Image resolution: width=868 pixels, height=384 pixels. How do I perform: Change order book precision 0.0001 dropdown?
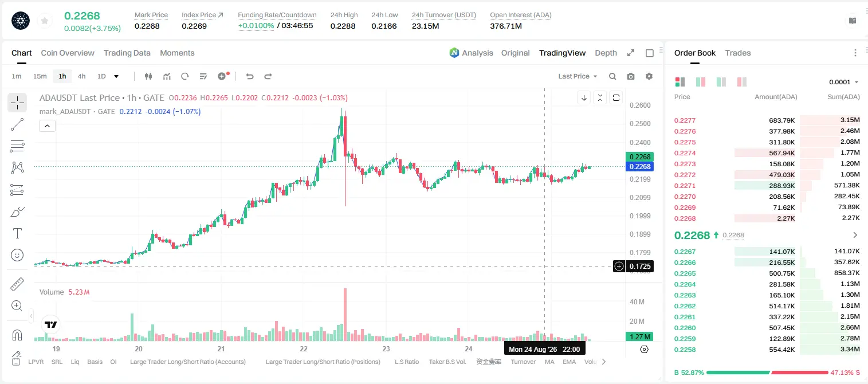tap(844, 82)
